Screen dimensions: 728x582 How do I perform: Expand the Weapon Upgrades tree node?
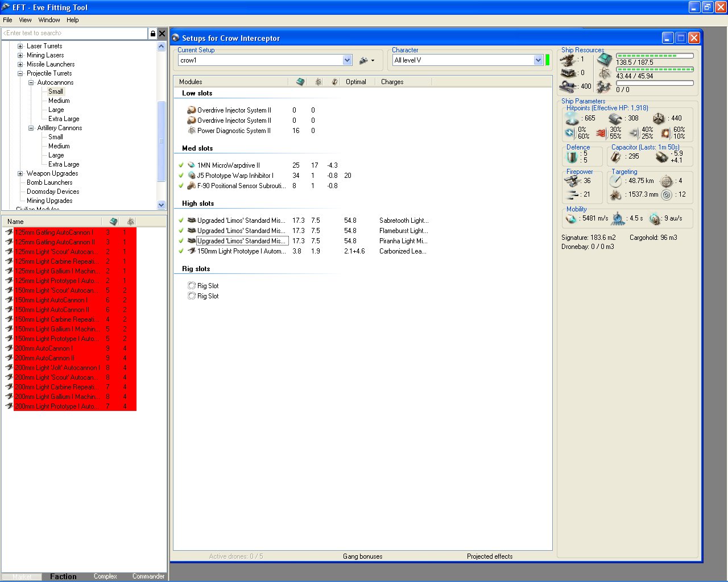(x=20, y=173)
